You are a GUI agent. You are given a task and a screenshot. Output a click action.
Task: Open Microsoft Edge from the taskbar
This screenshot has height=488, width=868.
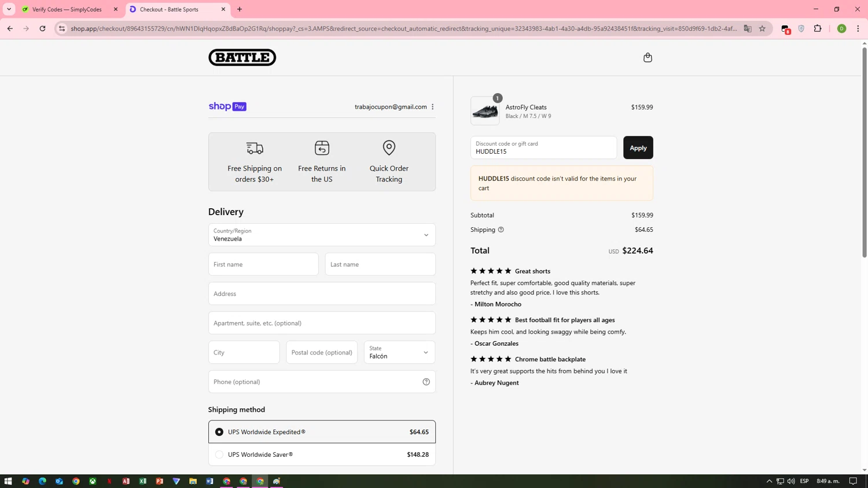click(42, 481)
